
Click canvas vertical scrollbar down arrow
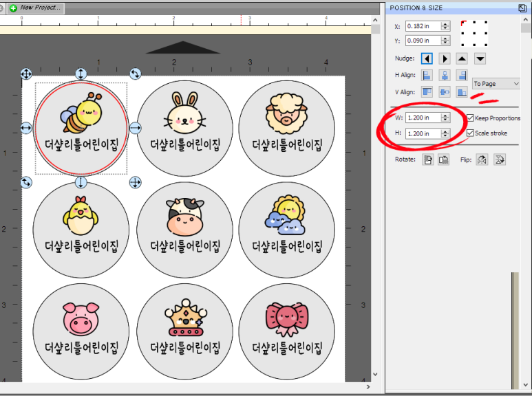[375, 374]
